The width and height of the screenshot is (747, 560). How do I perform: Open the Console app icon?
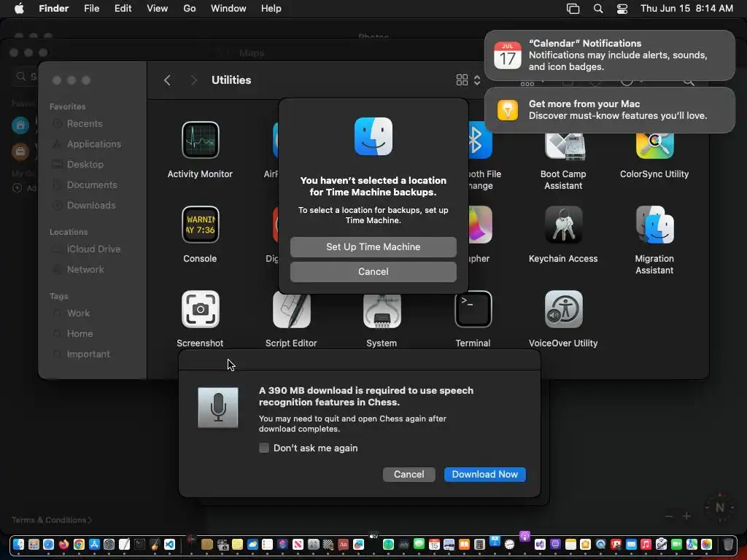[200, 225]
